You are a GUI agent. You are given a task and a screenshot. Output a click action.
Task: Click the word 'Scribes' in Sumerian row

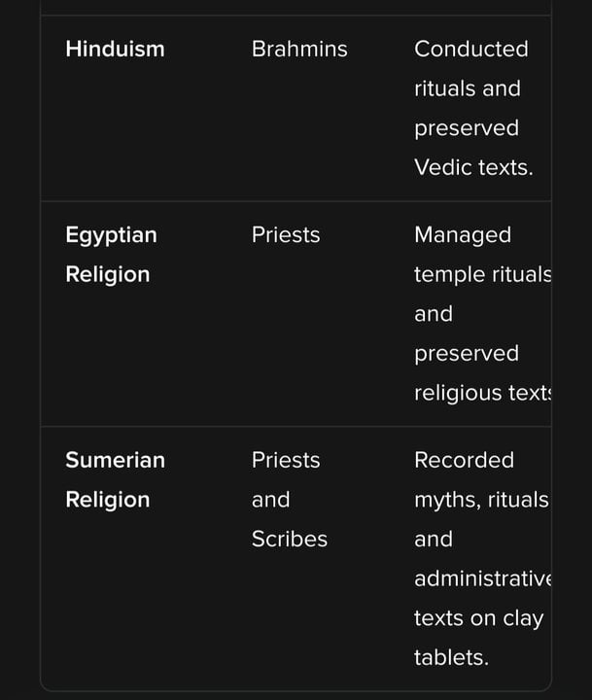click(290, 540)
